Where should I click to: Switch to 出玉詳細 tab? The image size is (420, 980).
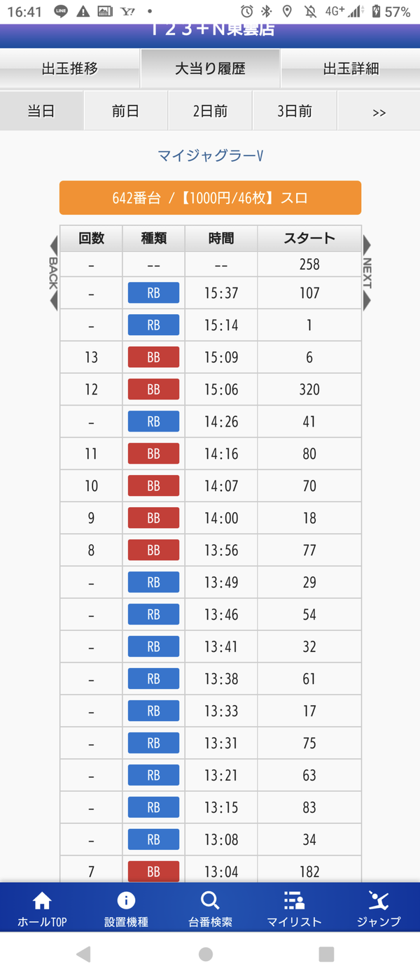click(x=351, y=69)
